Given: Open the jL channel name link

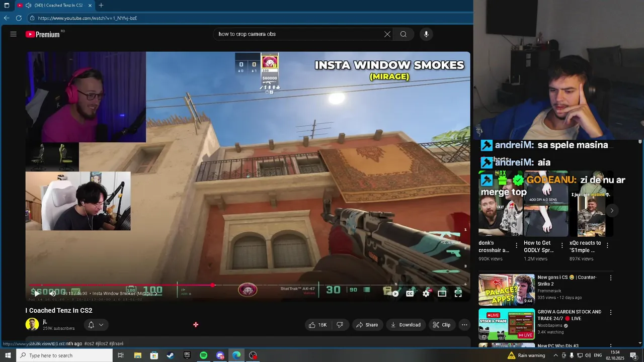Looking at the screenshot, I should (45, 321).
